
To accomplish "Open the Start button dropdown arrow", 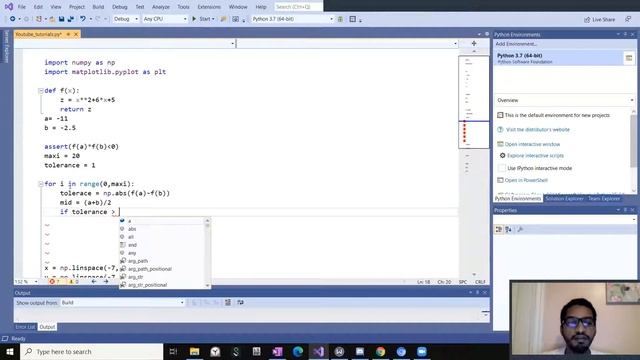I will coord(213,19).
